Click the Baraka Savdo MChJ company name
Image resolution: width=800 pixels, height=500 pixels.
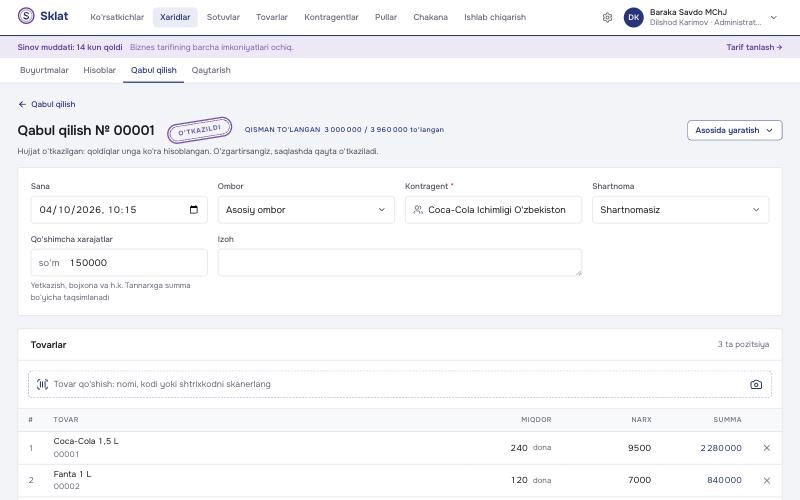click(x=688, y=12)
